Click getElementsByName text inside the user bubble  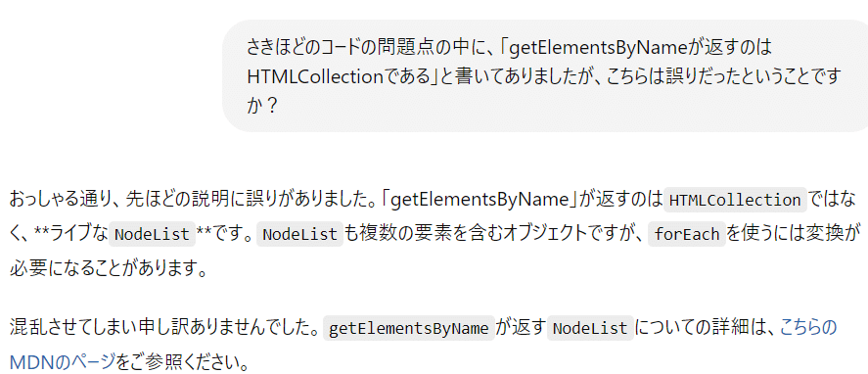tap(597, 49)
